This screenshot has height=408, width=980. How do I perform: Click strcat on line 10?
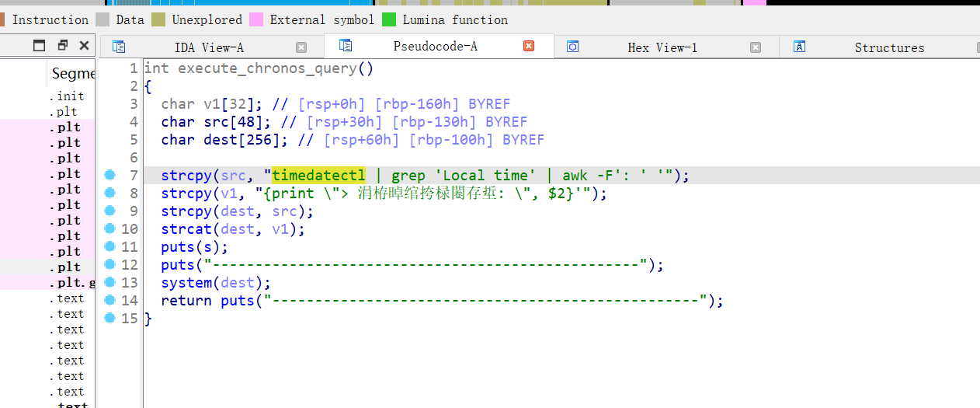tap(186, 229)
